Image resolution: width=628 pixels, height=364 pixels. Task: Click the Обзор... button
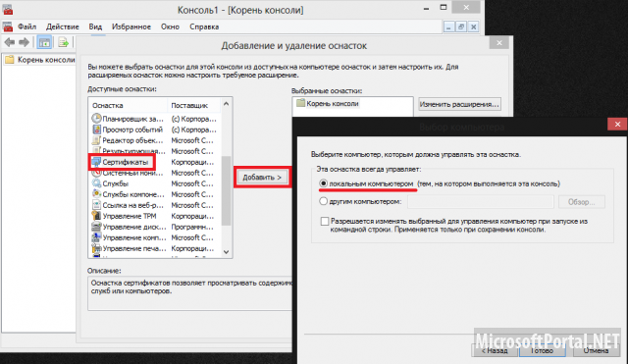(581, 202)
